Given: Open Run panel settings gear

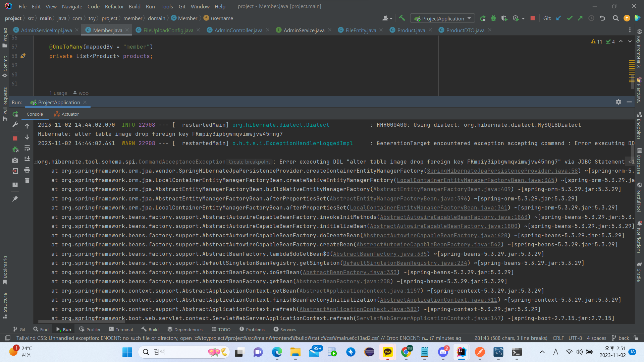Looking at the screenshot, I should pyautogui.click(x=619, y=102).
